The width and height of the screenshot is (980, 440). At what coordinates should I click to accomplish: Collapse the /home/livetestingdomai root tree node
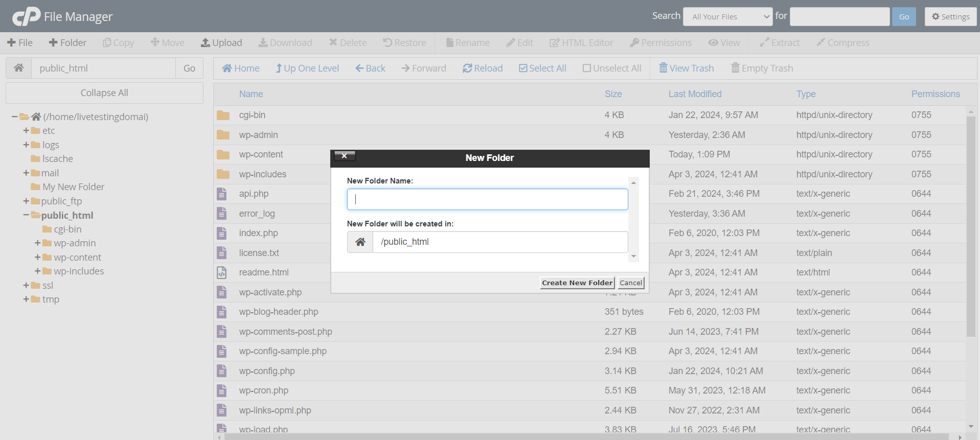pos(14,117)
